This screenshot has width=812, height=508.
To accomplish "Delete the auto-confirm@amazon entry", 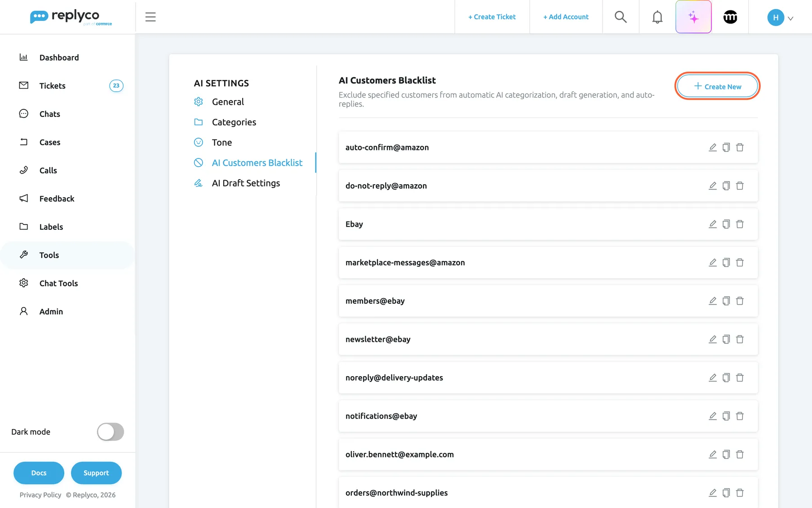I will pos(740,147).
